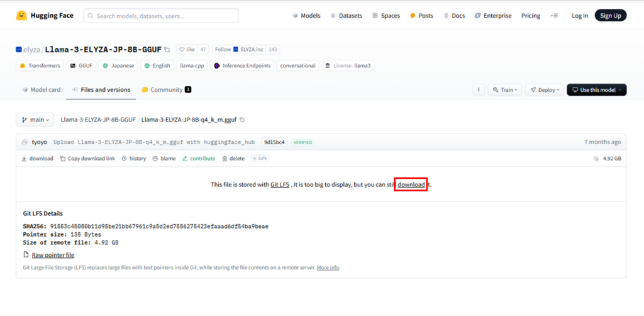
Task: Switch to the Community tab
Action: 166,89
